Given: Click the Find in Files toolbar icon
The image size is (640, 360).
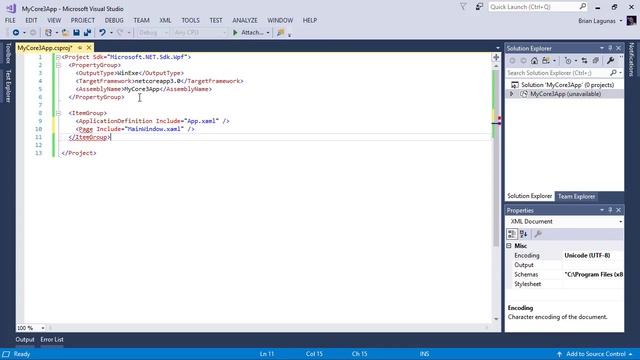Looking at the screenshot, I should click(x=280, y=32).
